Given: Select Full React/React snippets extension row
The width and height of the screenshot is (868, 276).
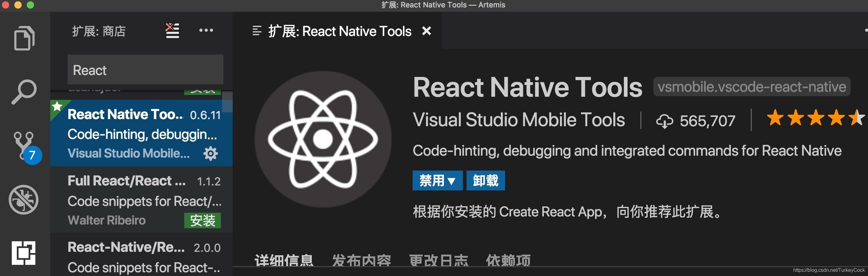Looking at the screenshot, I should tap(141, 199).
